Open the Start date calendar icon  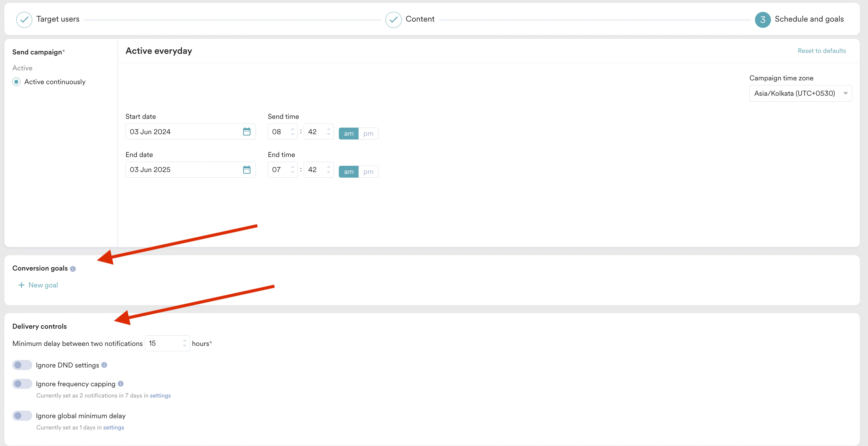(247, 132)
